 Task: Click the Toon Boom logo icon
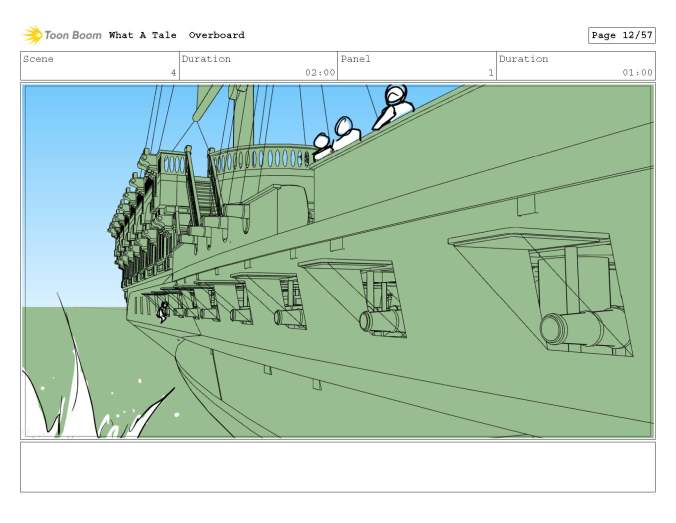pos(33,35)
